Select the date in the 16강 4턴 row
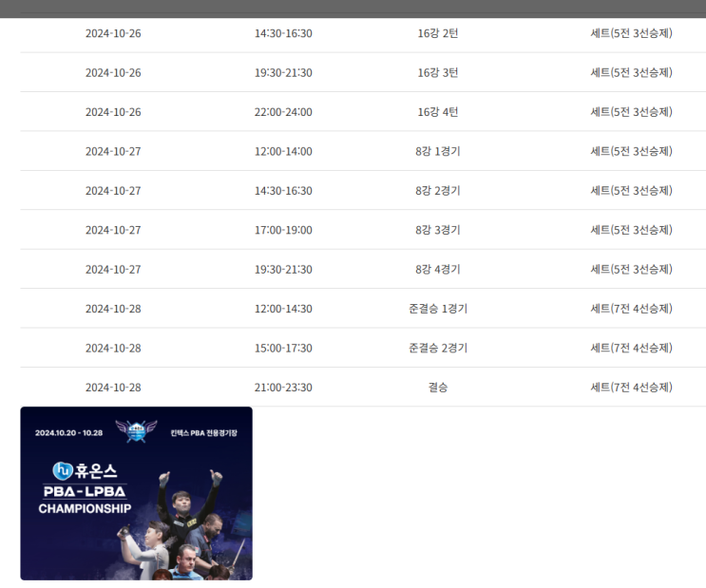The width and height of the screenshot is (706, 588). pos(113,112)
